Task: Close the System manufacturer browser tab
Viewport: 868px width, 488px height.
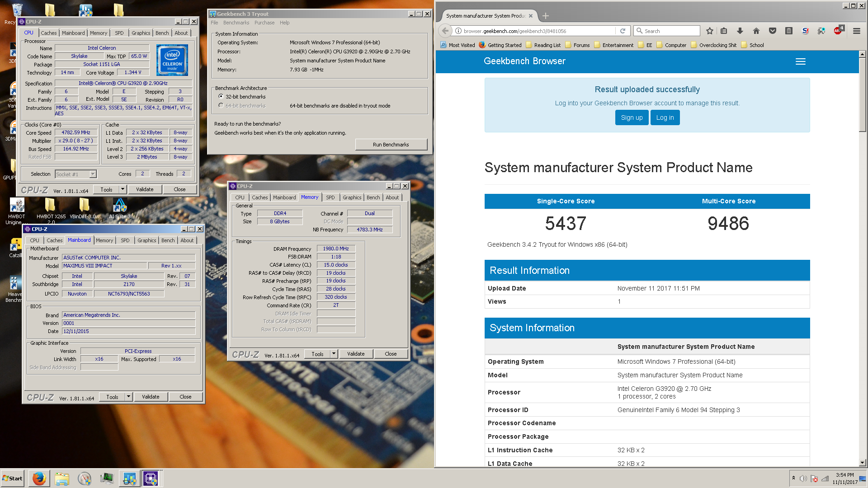Action: click(531, 16)
